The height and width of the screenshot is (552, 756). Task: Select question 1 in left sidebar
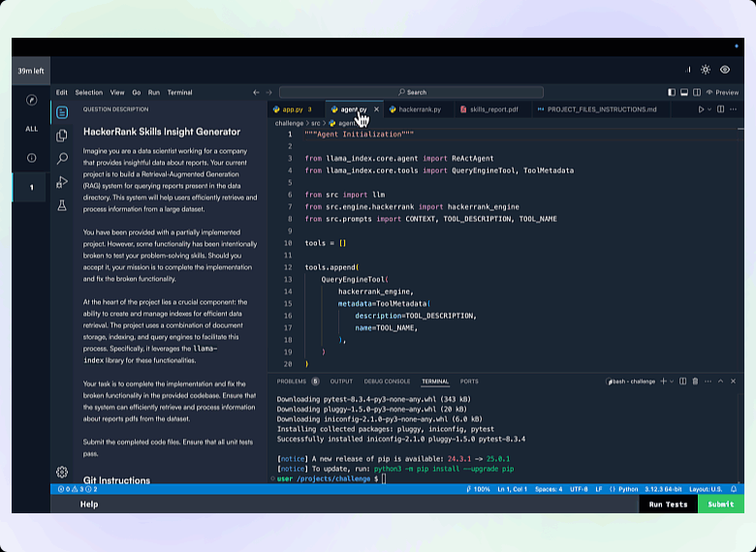31,187
